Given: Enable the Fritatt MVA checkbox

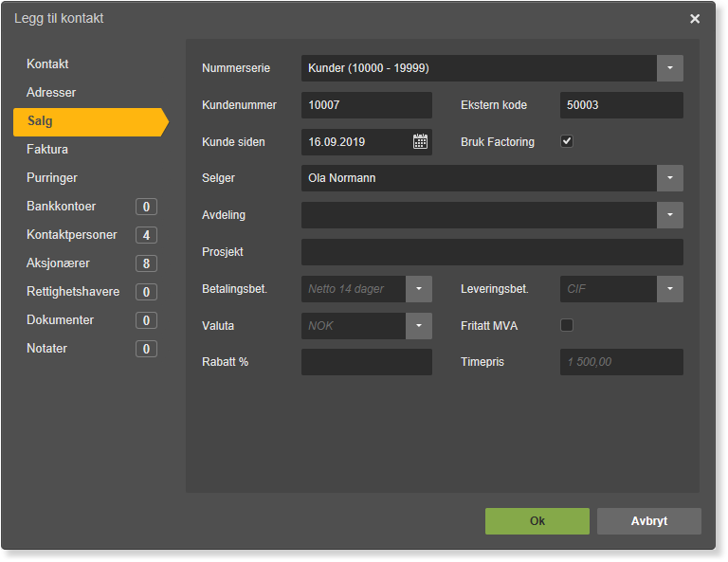Looking at the screenshot, I should [567, 325].
